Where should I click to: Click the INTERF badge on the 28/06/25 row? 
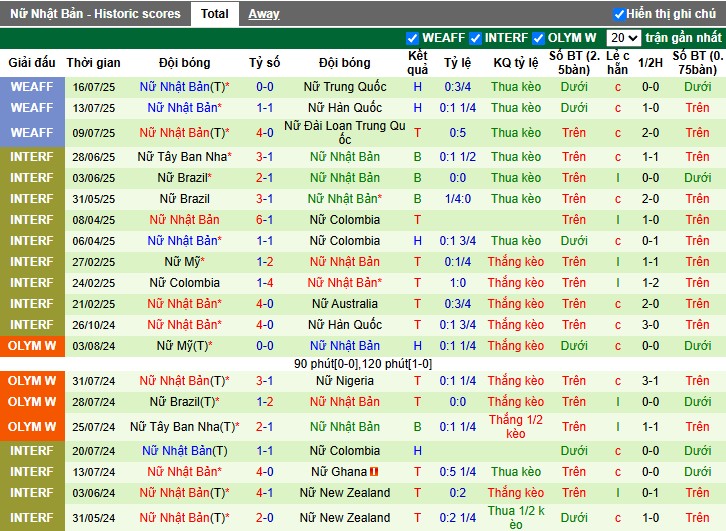32,157
